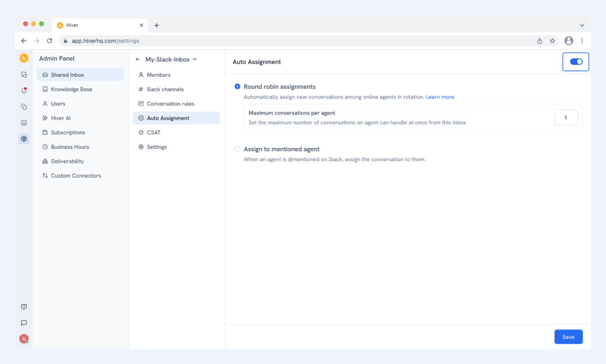Click the Auto Assignment page title

point(257,62)
